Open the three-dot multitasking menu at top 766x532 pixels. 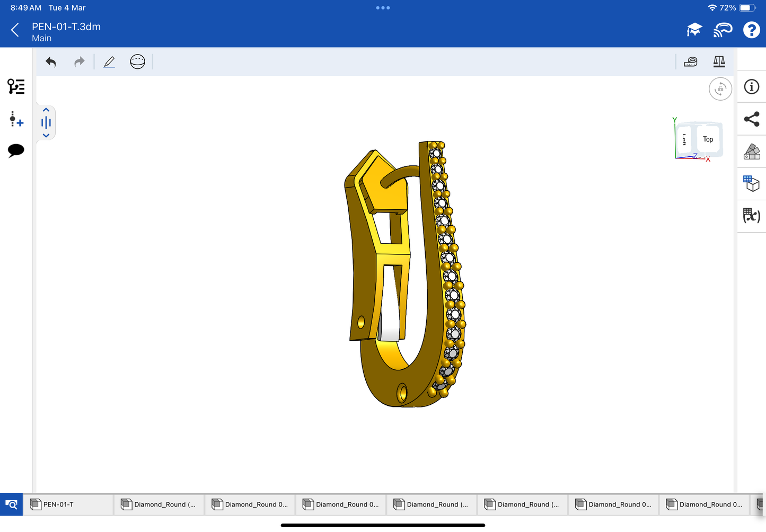(x=383, y=8)
